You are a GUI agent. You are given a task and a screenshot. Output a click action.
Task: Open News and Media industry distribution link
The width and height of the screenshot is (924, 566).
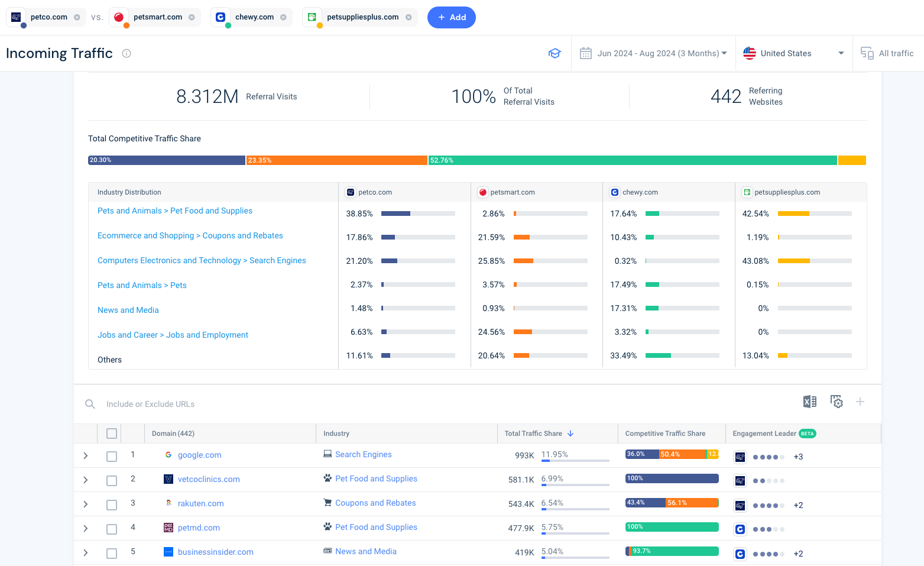coord(128,310)
